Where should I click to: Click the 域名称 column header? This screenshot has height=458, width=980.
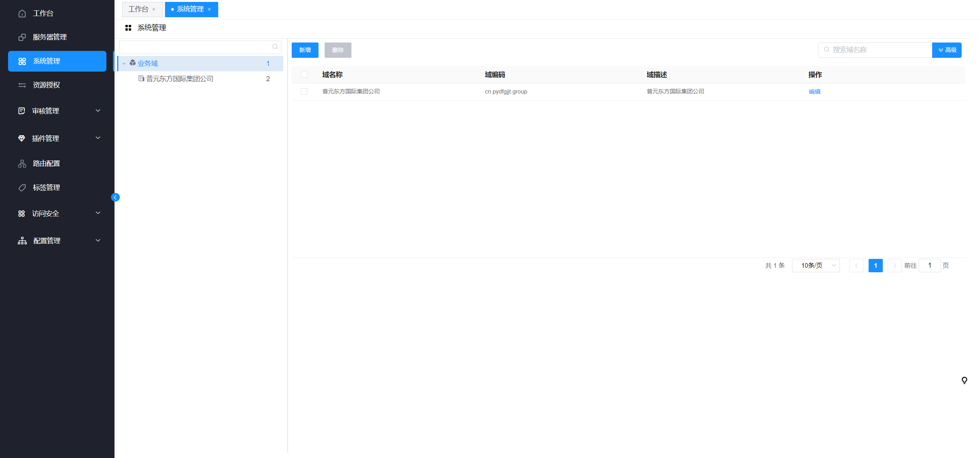[332, 75]
